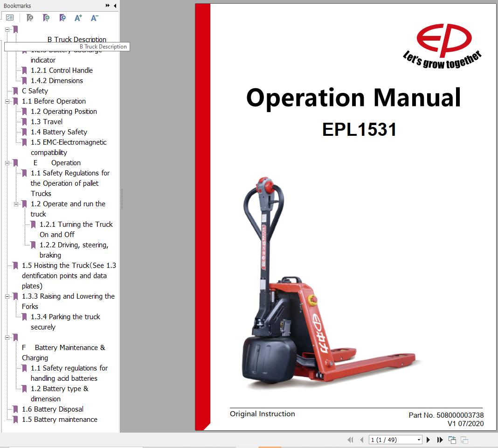Open 1.5 Hoisting the Truck bookmark
This screenshot has width=498, height=448.
click(69, 276)
